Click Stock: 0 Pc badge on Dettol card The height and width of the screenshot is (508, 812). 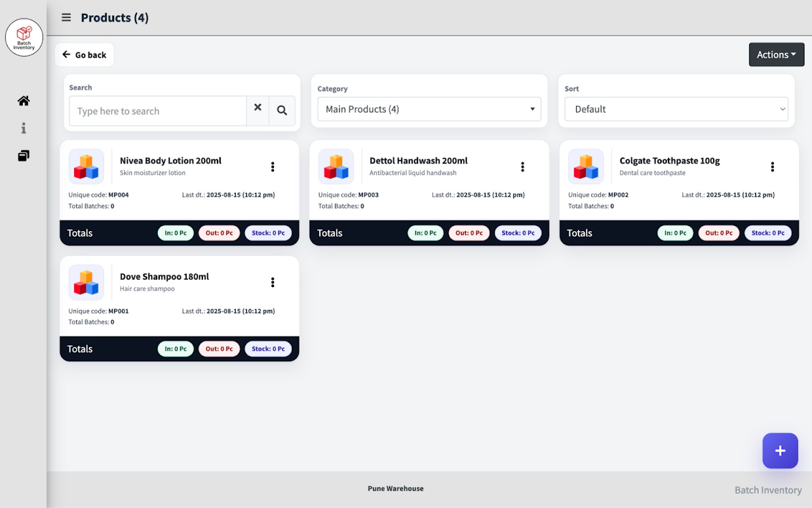[x=518, y=233]
